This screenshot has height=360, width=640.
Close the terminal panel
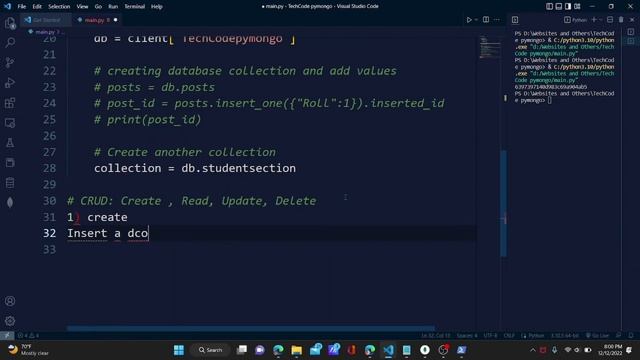click(632, 20)
